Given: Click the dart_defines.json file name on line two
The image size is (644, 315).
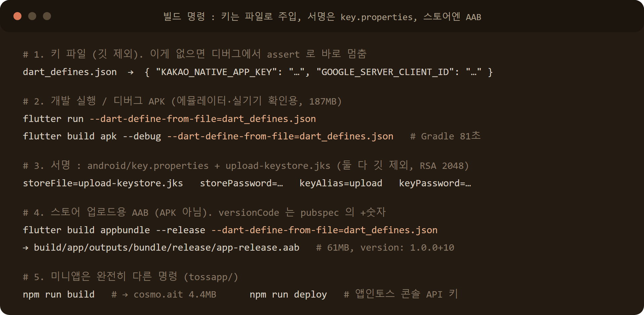Looking at the screenshot, I should click(x=70, y=72).
